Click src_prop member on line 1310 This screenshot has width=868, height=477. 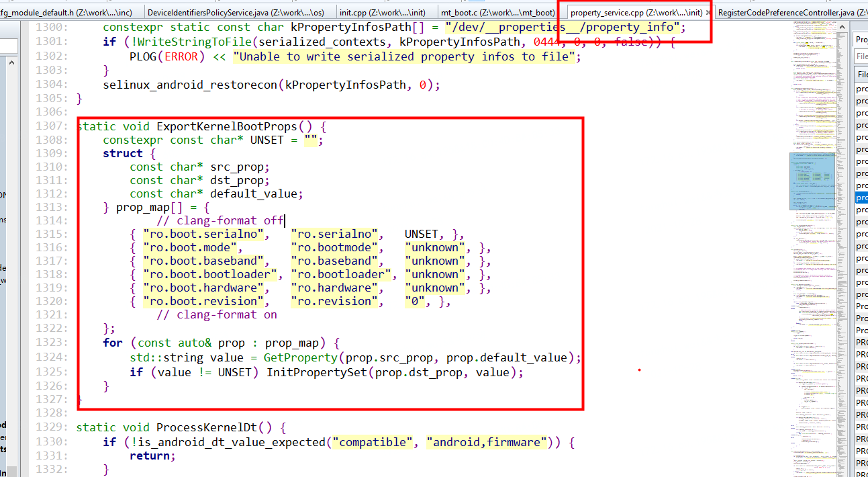237,167
